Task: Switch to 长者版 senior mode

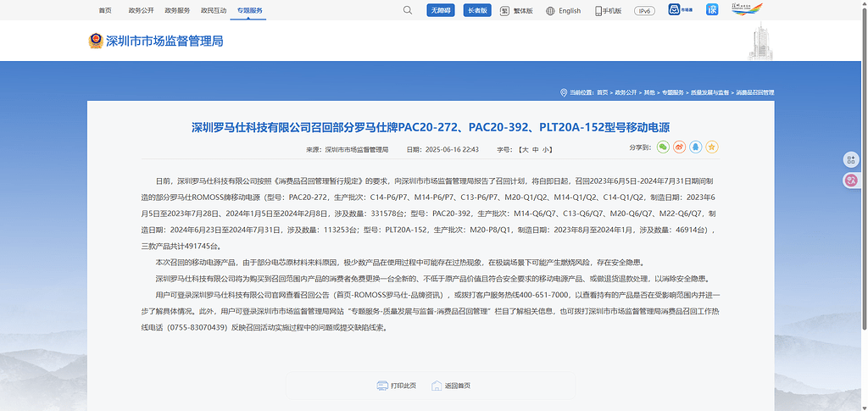Action: click(477, 10)
